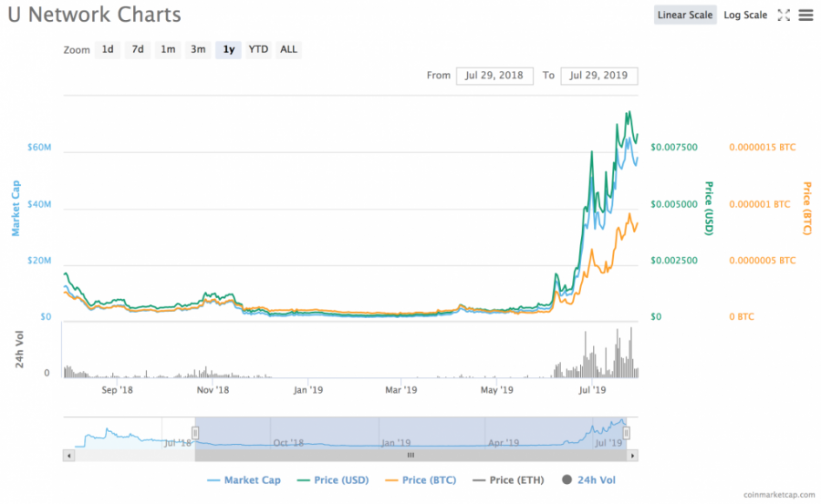Toggle Price (ETH) series in legend
The image size is (821, 504).
pos(508,480)
